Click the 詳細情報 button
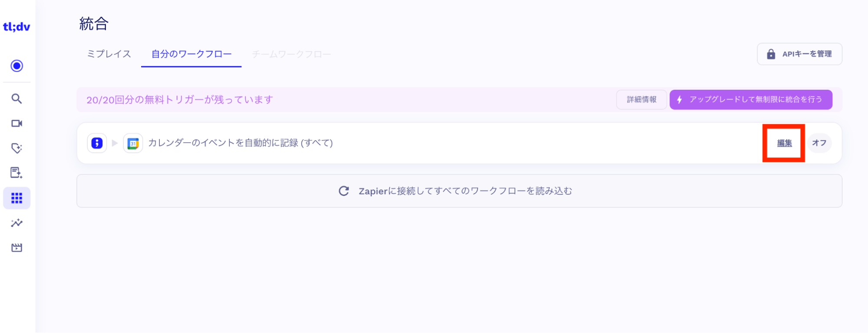Screen dimensions: 868x333 [x=641, y=100]
